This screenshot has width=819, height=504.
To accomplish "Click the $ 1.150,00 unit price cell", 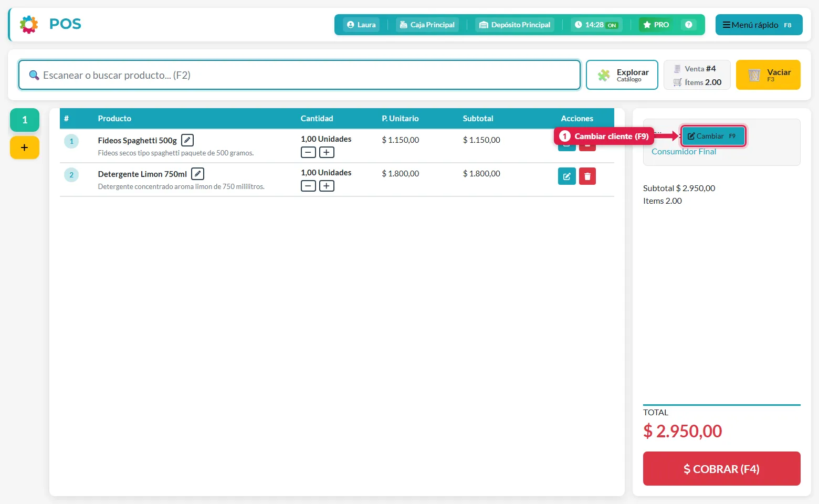I will coord(401,140).
